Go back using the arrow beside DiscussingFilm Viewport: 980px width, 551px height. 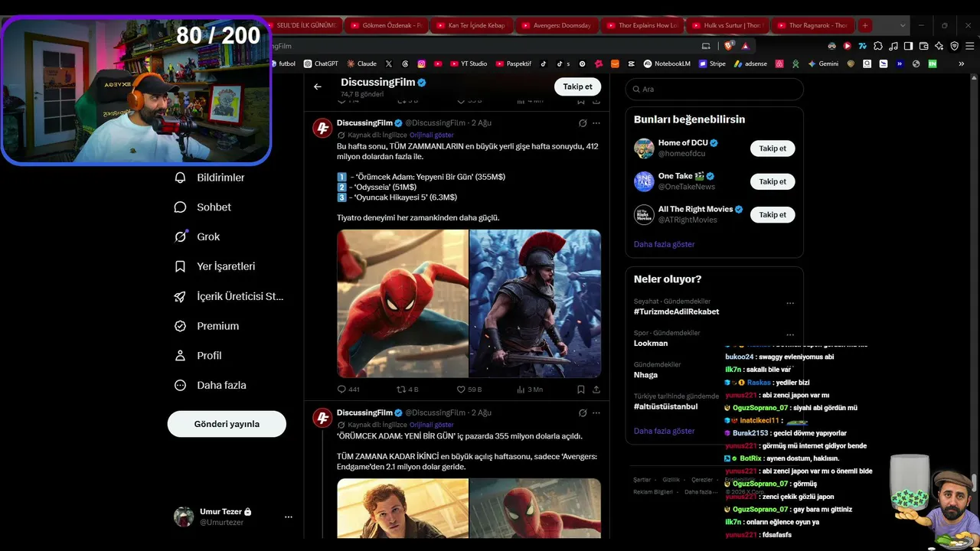(x=318, y=86)
